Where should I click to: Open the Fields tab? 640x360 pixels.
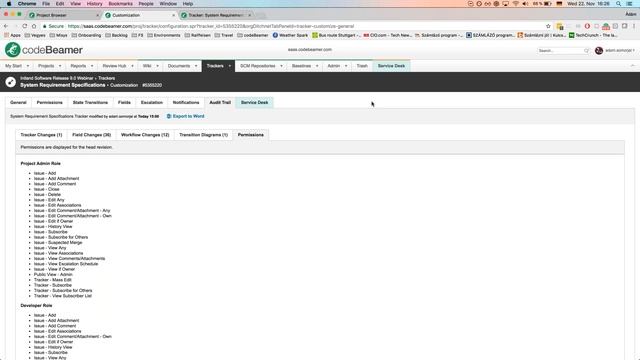coord(124,102)
